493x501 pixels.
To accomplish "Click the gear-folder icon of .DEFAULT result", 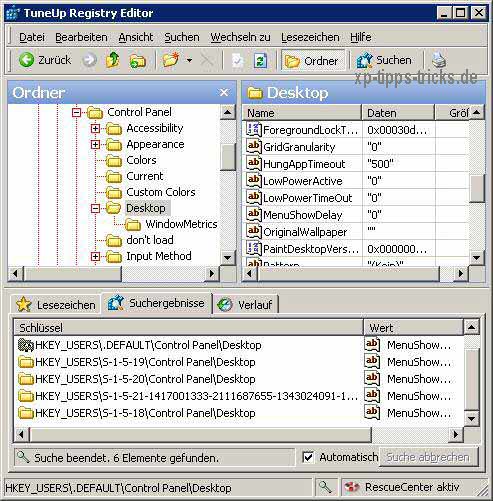I will pyautogui.click(x=26, y=345).
